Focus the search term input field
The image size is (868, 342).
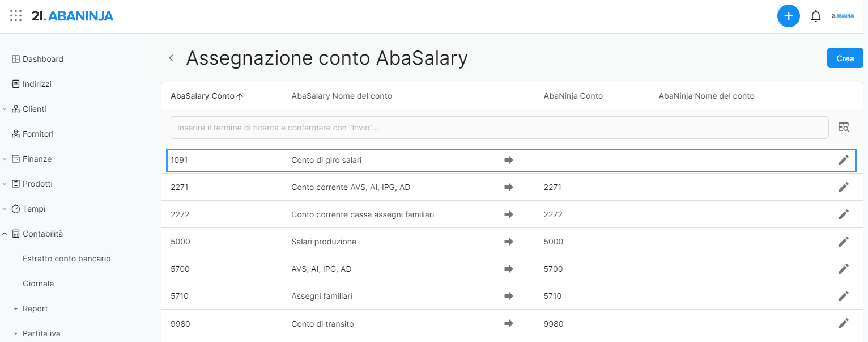click(x=500, y=128)
